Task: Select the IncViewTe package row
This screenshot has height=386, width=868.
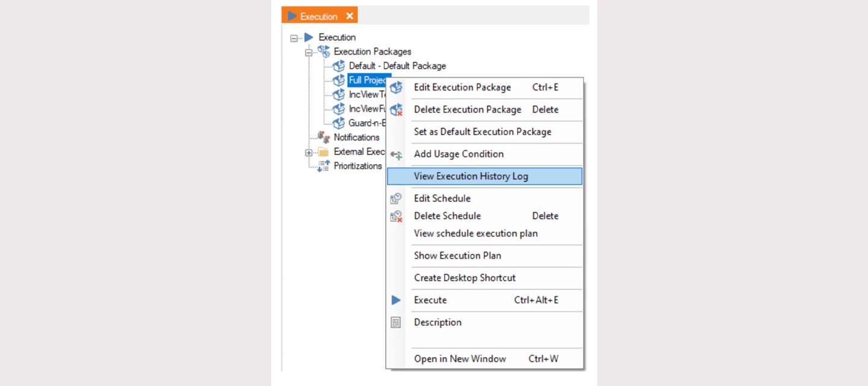Action: (366, 95)
